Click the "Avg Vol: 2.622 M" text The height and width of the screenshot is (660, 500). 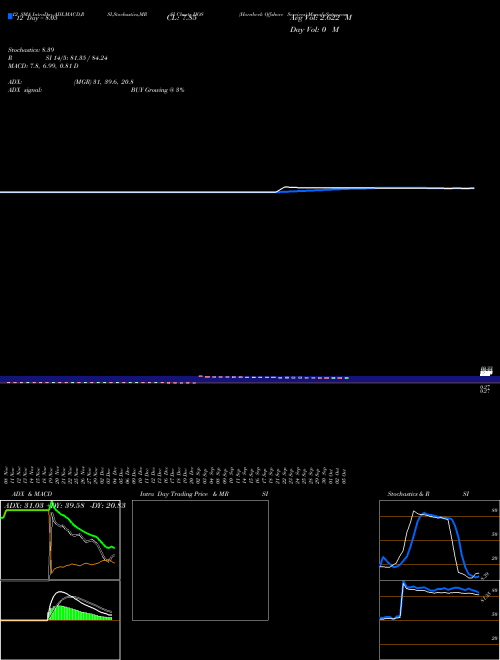point(321,18)
